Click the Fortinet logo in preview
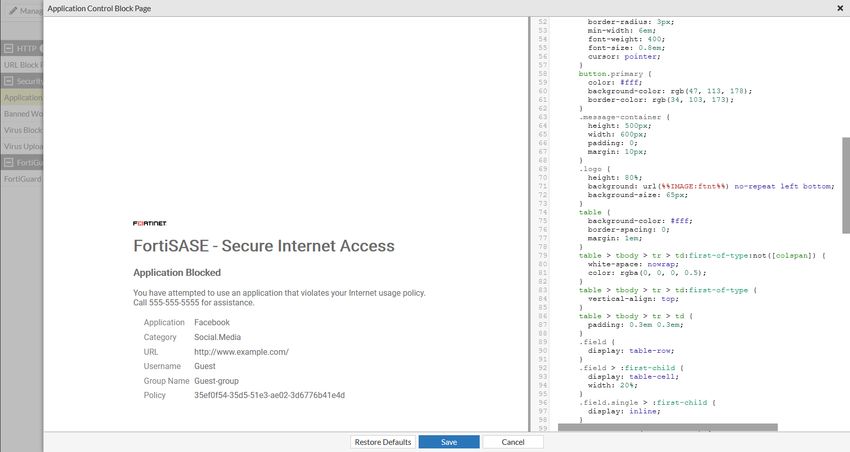This screenshot has height=452, width=850. (x=150, y=223)
